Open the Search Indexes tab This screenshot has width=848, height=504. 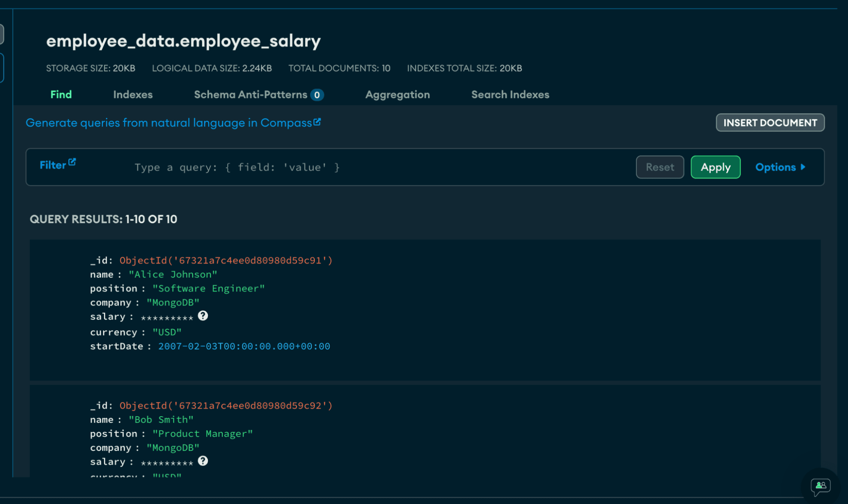(510, 95)
